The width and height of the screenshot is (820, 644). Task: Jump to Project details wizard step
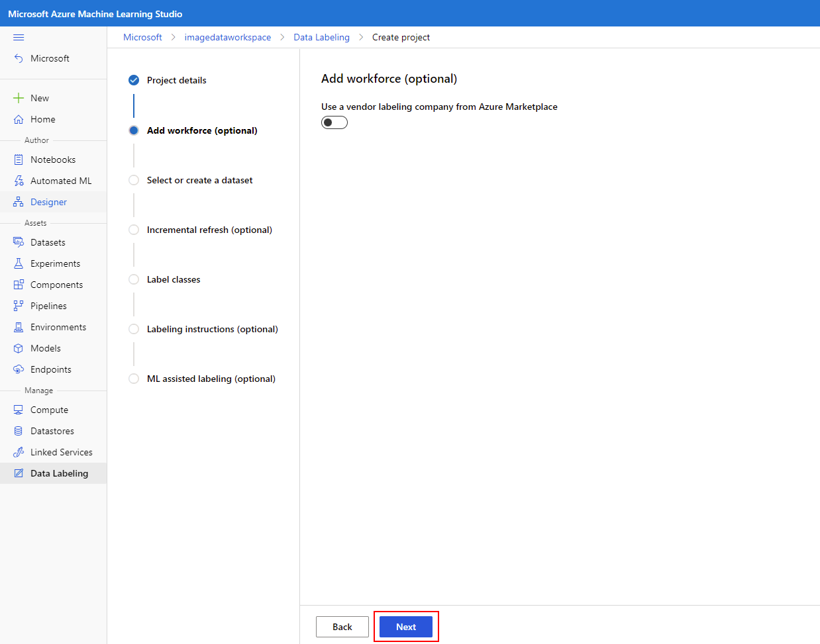coord(177,80)
